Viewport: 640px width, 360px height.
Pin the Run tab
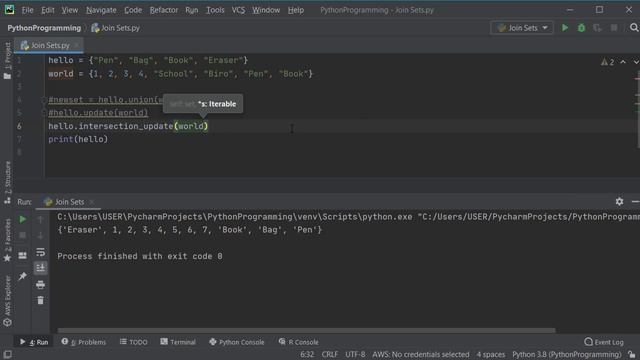pos(23,276)
